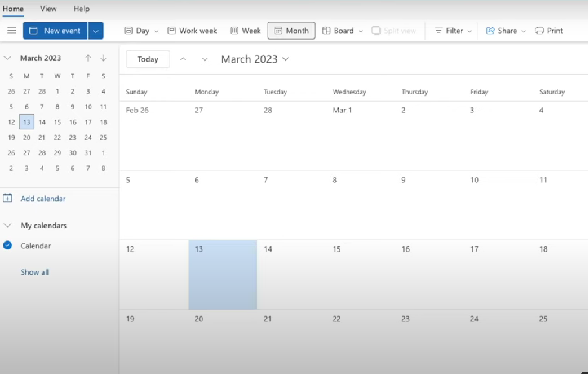Collapse the My calendars section

coord(7,225)
